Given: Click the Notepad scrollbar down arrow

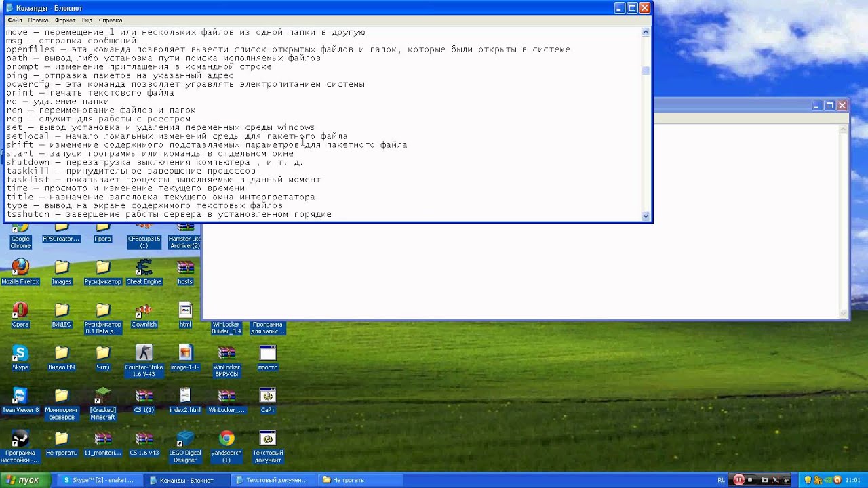Looking at the screenshot, I should [x=646, y=216].
